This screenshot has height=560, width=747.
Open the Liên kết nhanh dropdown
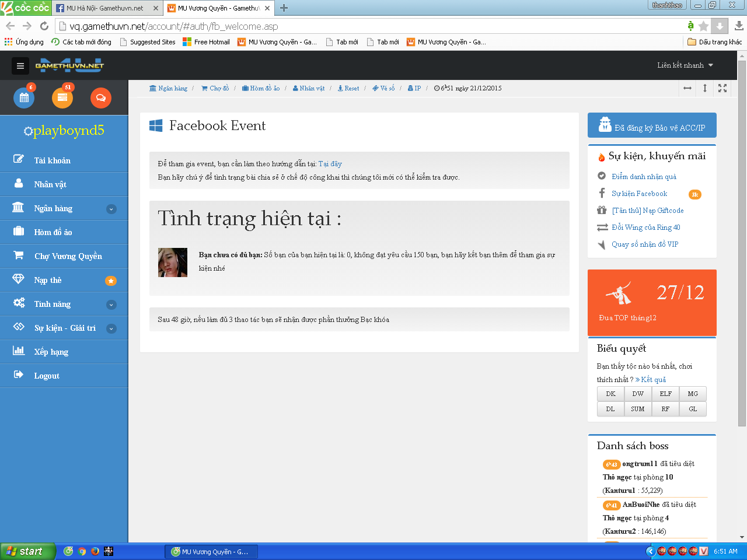[685, 65]
